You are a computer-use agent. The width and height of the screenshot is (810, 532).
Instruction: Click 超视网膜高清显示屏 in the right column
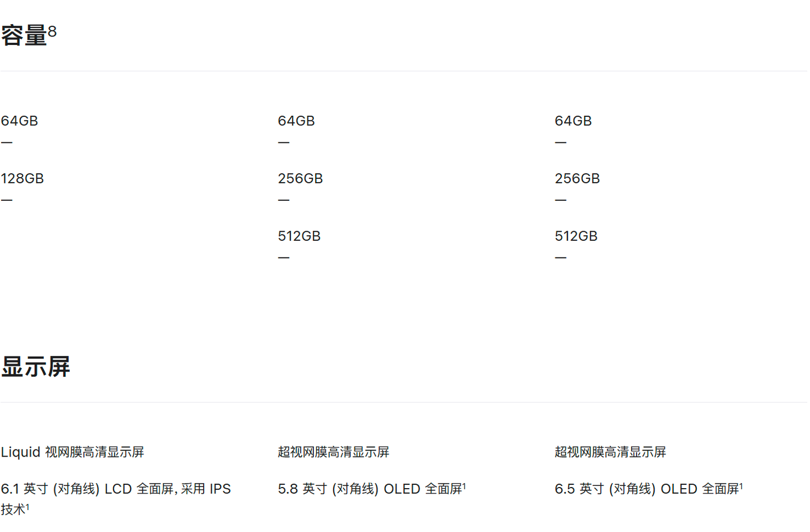coord(610,452)
